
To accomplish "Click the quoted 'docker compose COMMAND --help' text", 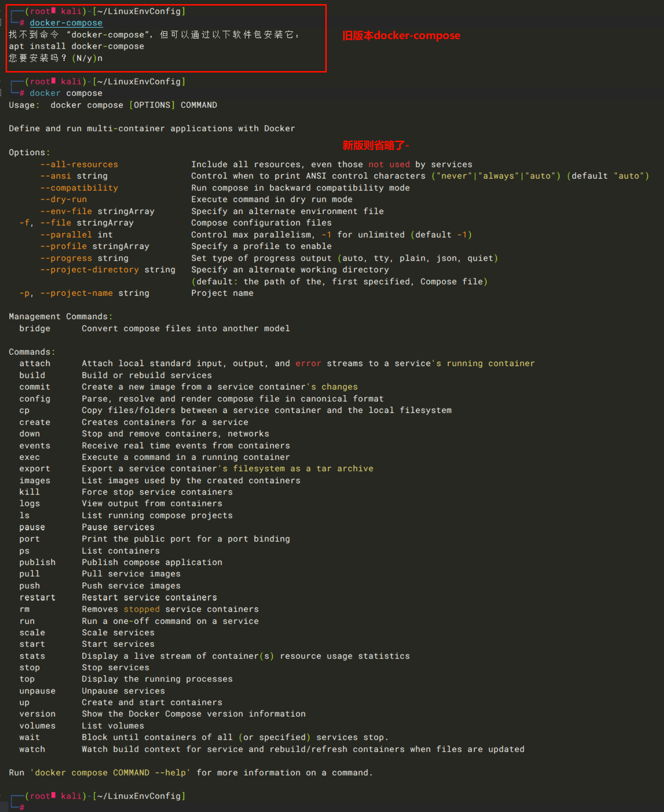I will 110,773.
